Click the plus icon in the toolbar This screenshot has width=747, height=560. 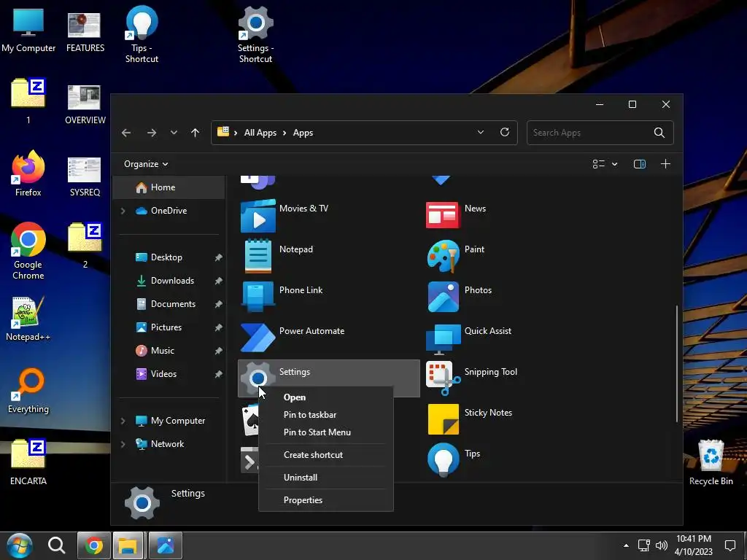(665, 164)
